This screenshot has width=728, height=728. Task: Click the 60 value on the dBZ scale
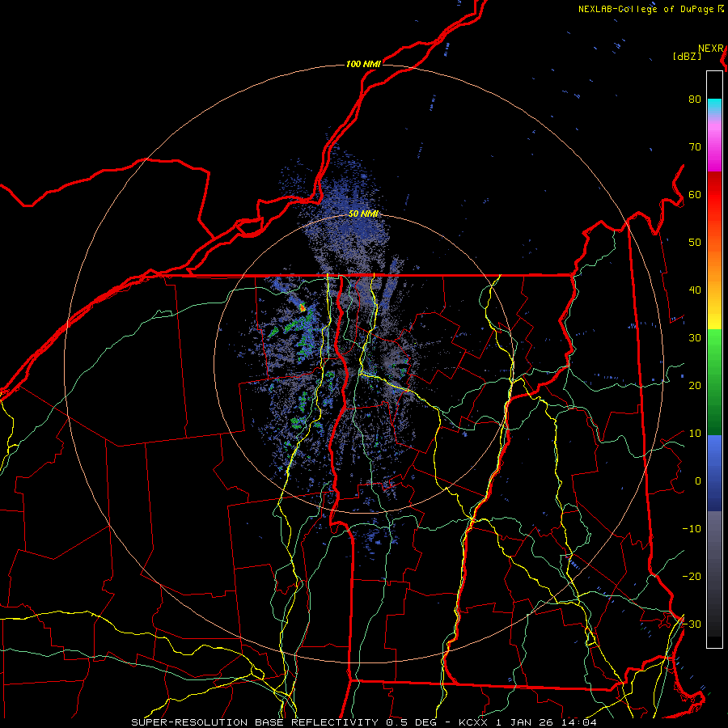[x=695, y=194]
